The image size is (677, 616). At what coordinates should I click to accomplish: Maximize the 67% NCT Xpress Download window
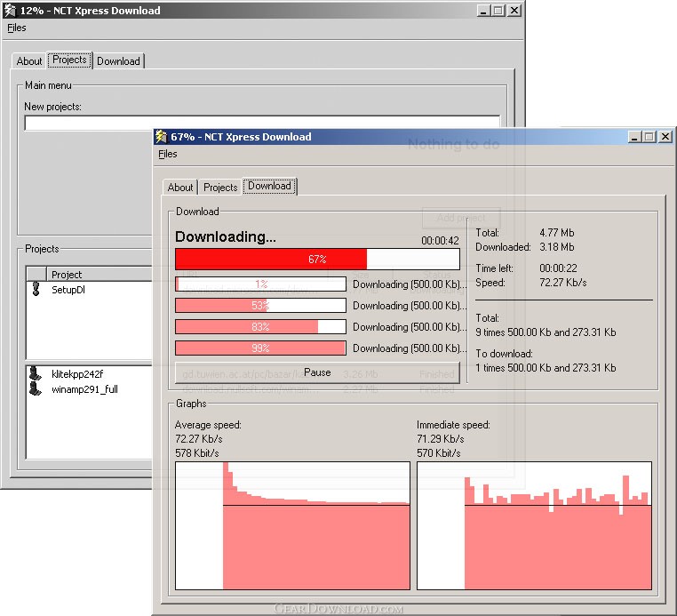(x=649, y=137)
